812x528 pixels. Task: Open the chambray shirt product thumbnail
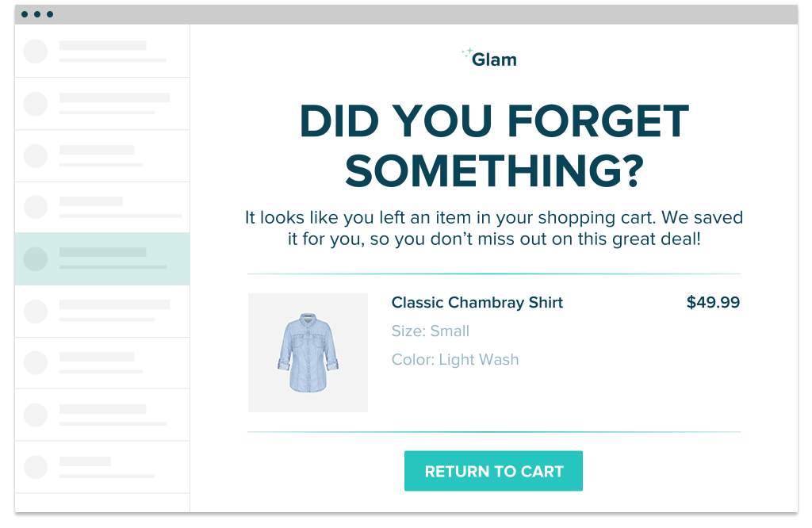click(308, 353)
